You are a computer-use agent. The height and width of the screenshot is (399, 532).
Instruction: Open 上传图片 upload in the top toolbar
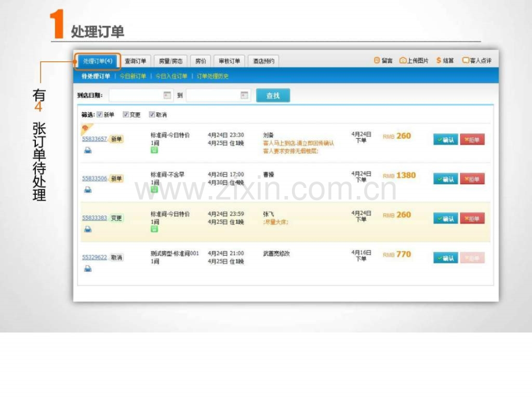coord(414,61)
